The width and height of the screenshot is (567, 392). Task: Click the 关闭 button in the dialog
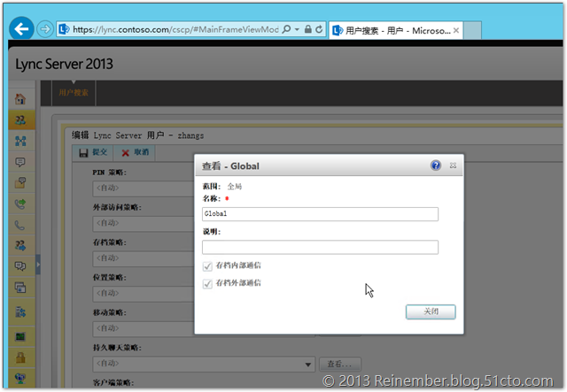click(x=430, y=311)
